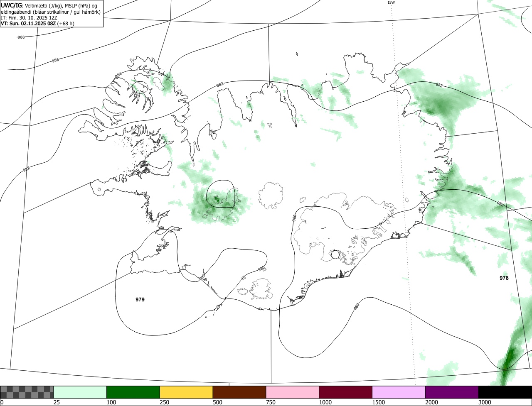Click the '750' legend tick label

(271, 402)
